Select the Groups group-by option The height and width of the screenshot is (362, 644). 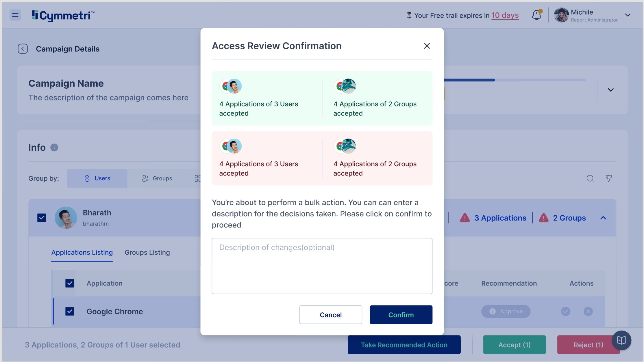[x=157, y=178]
